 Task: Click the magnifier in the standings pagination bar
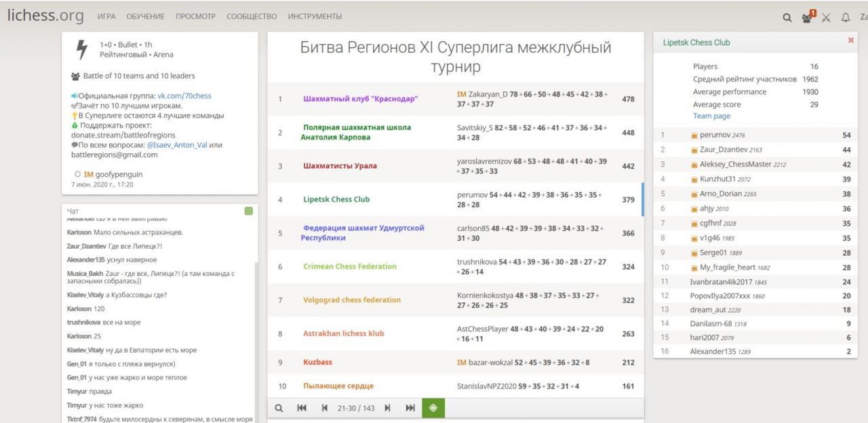click(x=279, y=409)
